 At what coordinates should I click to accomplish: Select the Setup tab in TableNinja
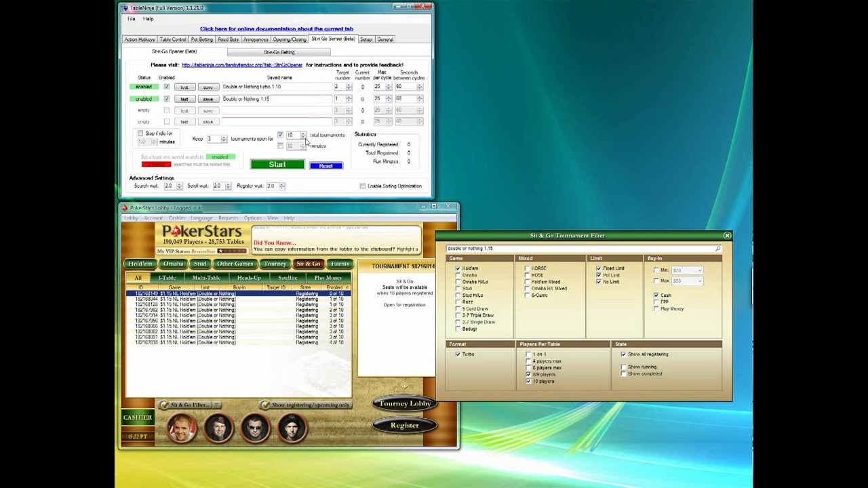[366, 39]
